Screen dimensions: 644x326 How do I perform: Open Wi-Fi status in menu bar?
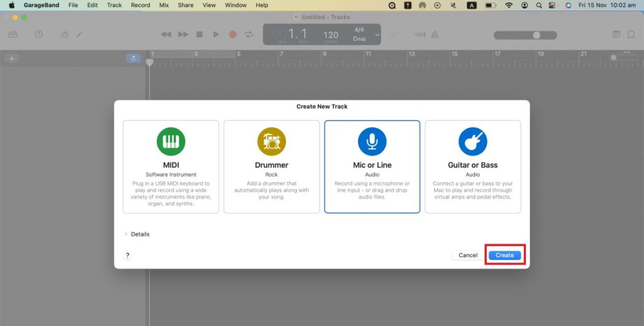coord(509,5)
